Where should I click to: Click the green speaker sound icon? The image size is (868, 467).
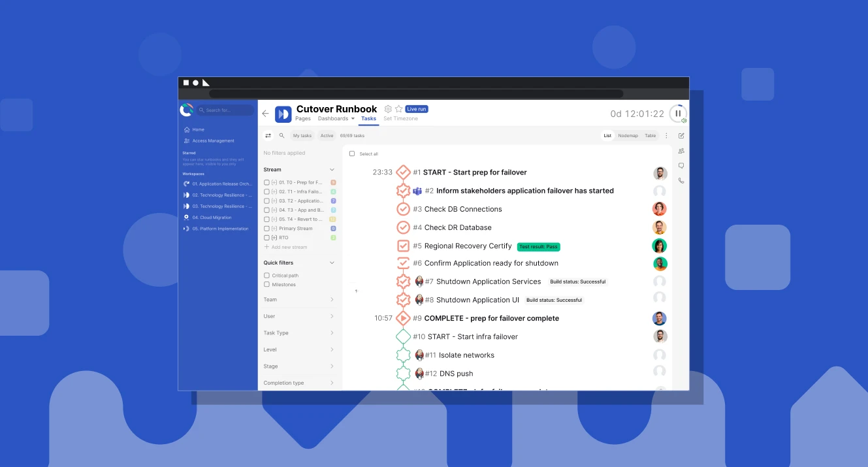[684, 121]
